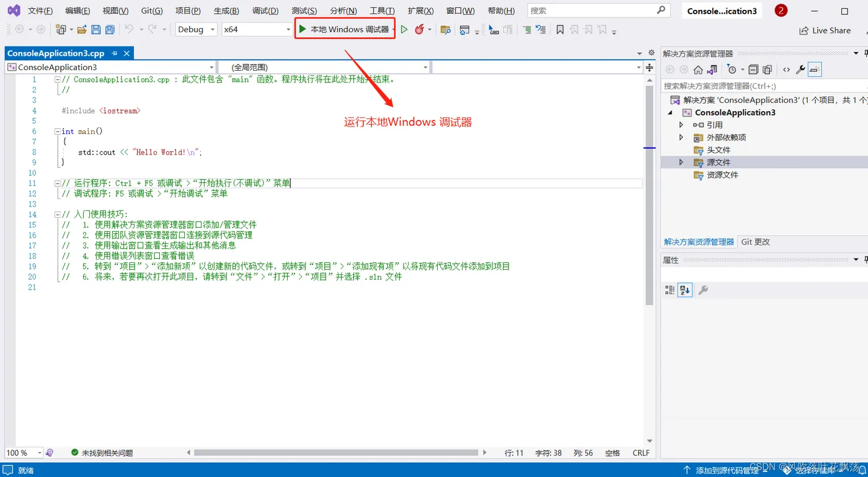Collapse the ConsoleApplication3 project node

point(670,113)
